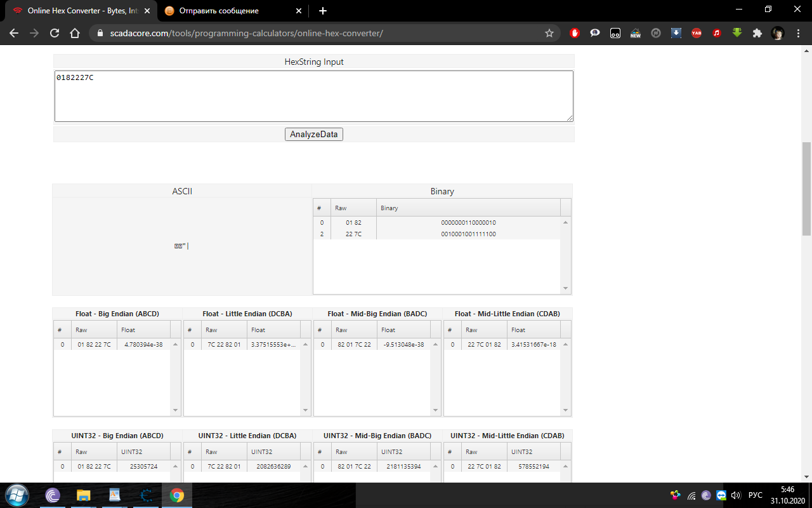This screenshot has width=812, height=508.
Task: Open the red YAB extension icon
Action: coord(697,33)
